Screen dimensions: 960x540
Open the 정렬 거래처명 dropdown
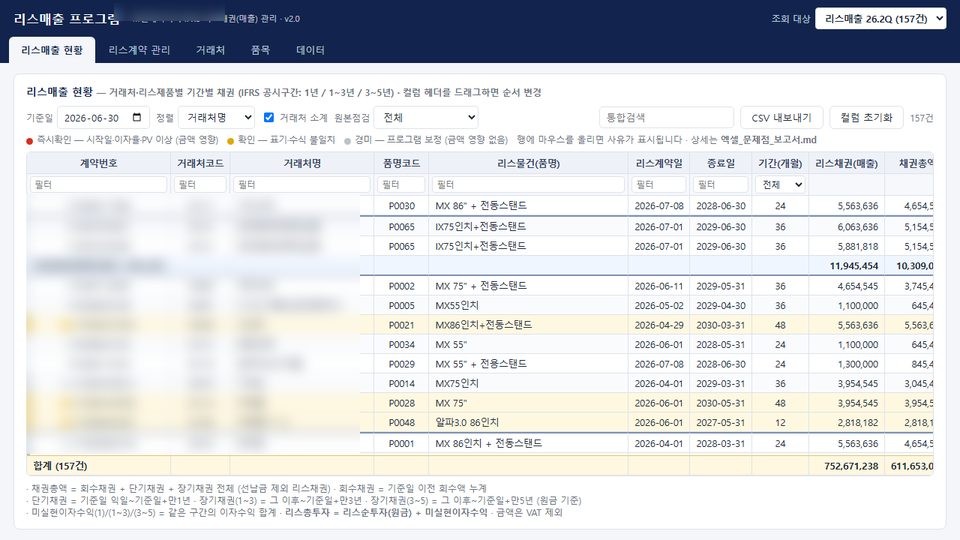pyautogui.click(x=216, y=118)
